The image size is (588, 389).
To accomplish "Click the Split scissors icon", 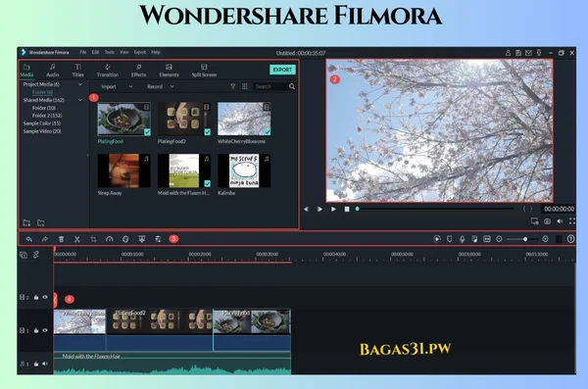I will (x=76, y=239).
